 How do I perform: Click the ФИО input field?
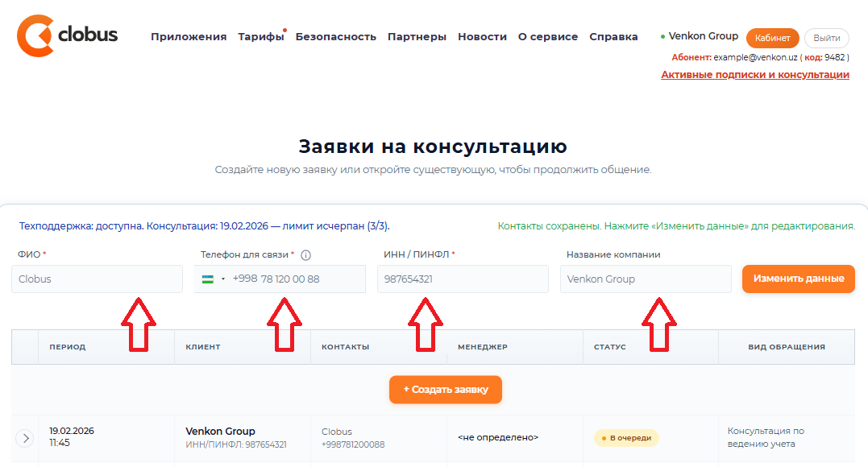click(97, 279)
